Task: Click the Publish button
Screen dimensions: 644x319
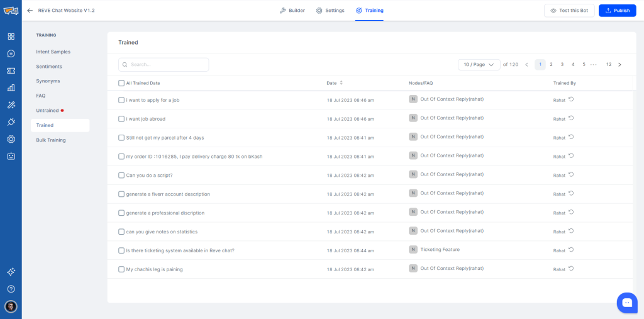Action: [x=618, y=11]
